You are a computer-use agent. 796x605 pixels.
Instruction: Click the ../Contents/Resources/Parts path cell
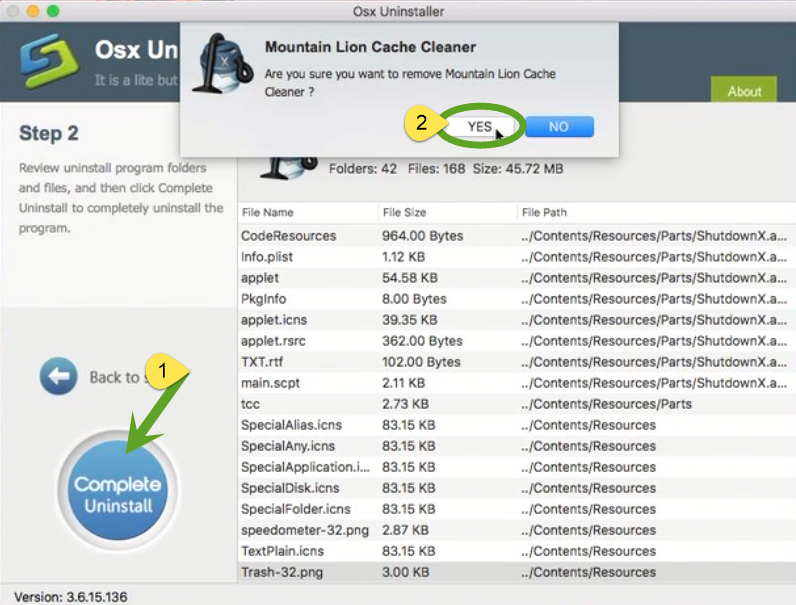(x=606, y=404)
